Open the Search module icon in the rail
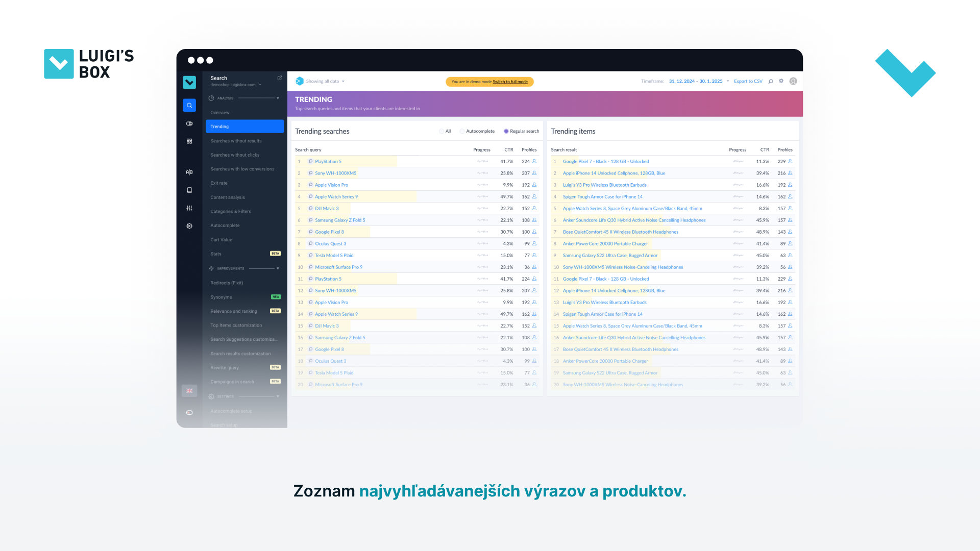 189,105
